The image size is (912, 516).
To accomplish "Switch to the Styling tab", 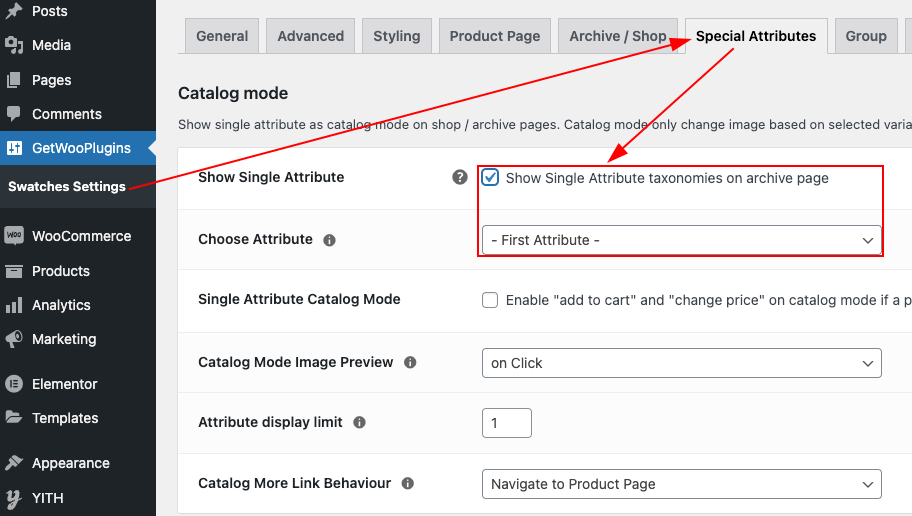I will [397, 36].
